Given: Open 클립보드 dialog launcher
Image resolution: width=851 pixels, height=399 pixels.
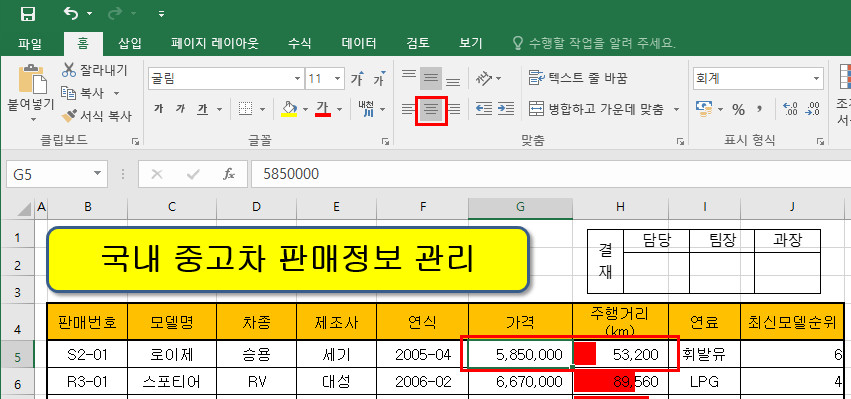Looking at the screenshot, I should 135,141.
